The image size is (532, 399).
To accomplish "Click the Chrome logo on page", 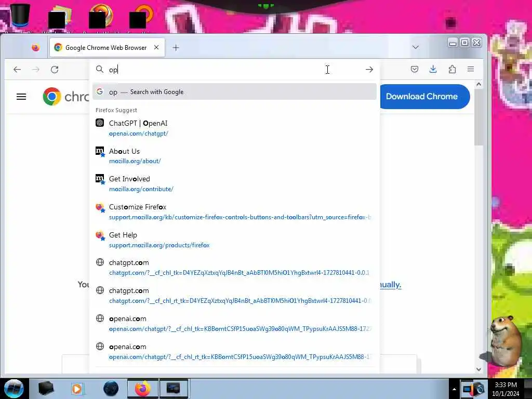I will [52, 96].
